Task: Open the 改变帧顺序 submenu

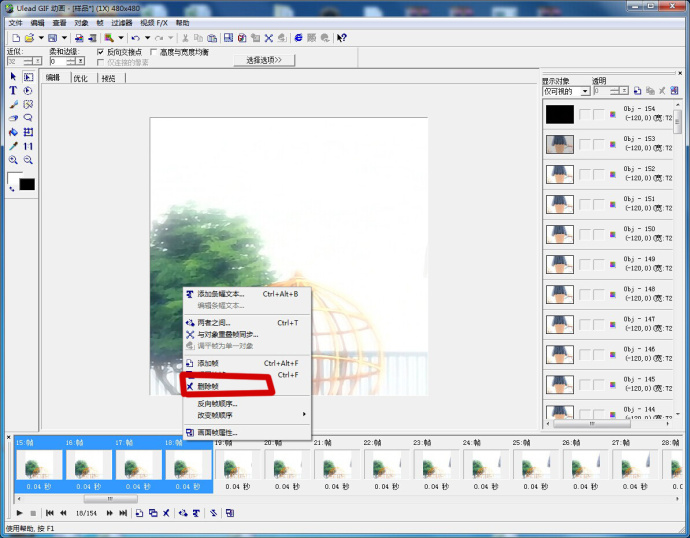Action: 246,415
